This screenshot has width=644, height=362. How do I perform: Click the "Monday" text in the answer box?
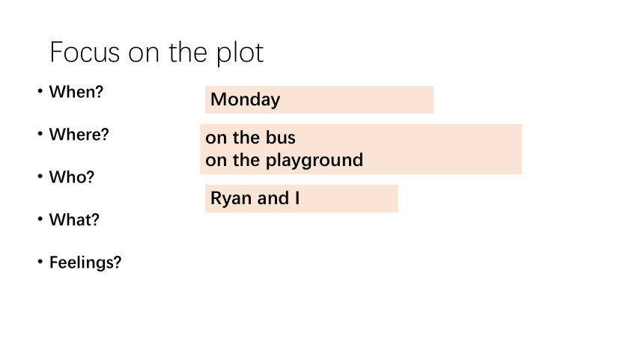tap(245, 99)
